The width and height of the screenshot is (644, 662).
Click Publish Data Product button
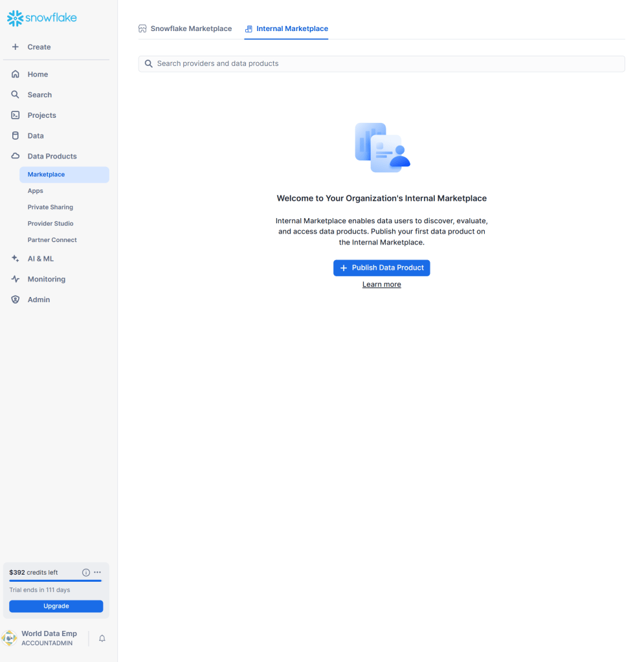381,268
